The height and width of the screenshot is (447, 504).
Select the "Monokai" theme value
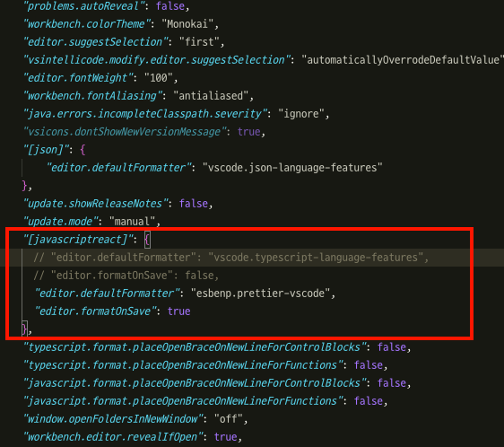point(187,24)
